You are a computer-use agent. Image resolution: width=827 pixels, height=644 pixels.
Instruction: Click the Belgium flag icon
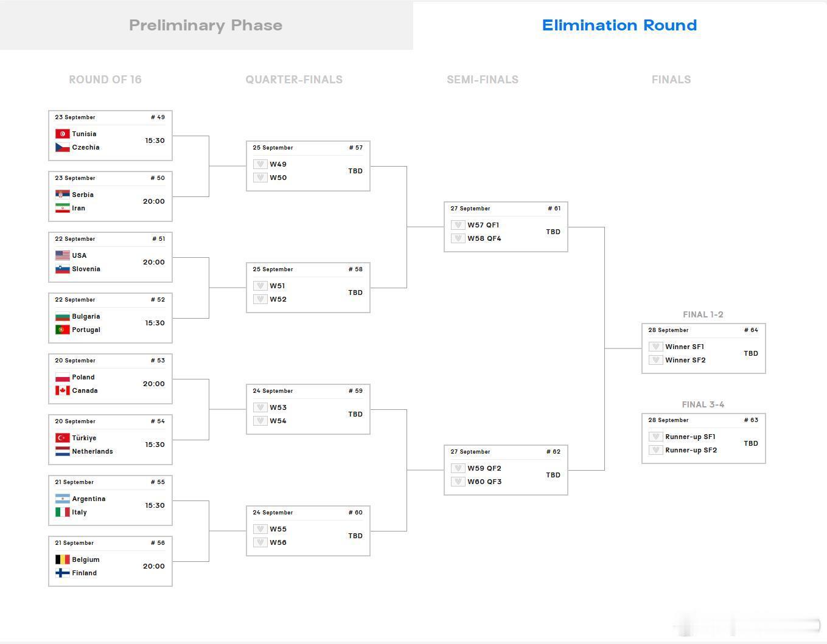click(62, 559)
